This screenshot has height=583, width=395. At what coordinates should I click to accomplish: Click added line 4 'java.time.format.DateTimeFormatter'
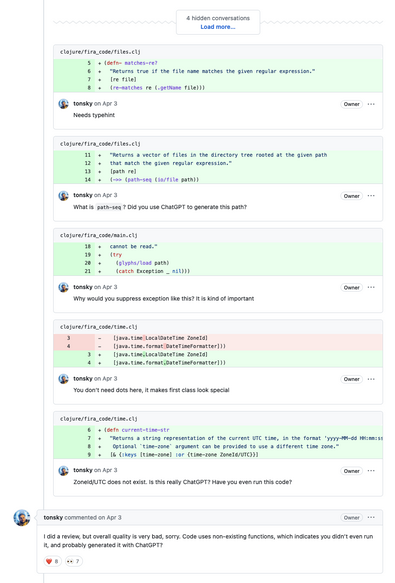[218, 363]
